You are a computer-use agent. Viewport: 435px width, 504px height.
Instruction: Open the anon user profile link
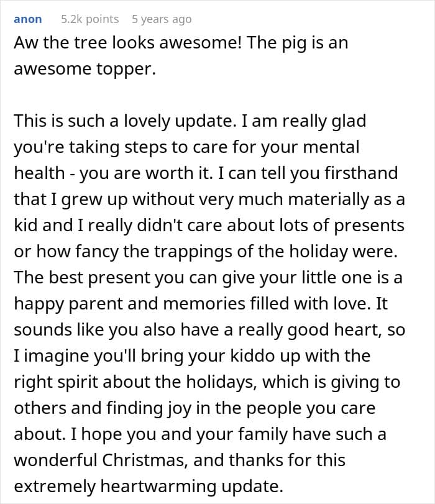[x=28, y=19]
